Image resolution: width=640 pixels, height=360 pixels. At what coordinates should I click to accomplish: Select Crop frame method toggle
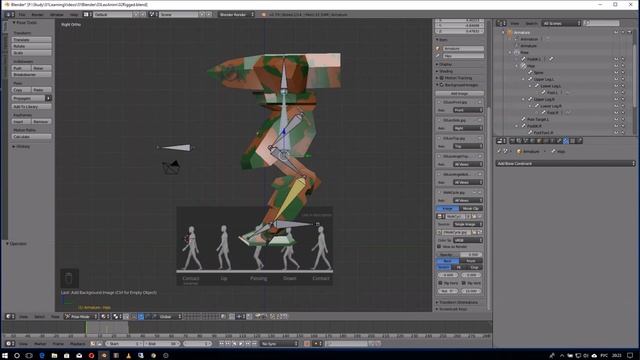[474, 267]
